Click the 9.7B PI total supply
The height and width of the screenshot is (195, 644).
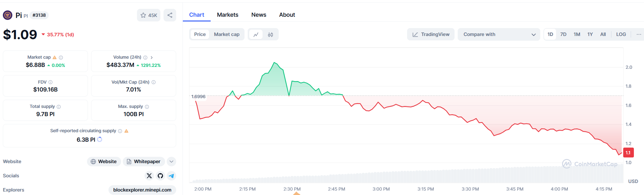[x=46, y=114]
